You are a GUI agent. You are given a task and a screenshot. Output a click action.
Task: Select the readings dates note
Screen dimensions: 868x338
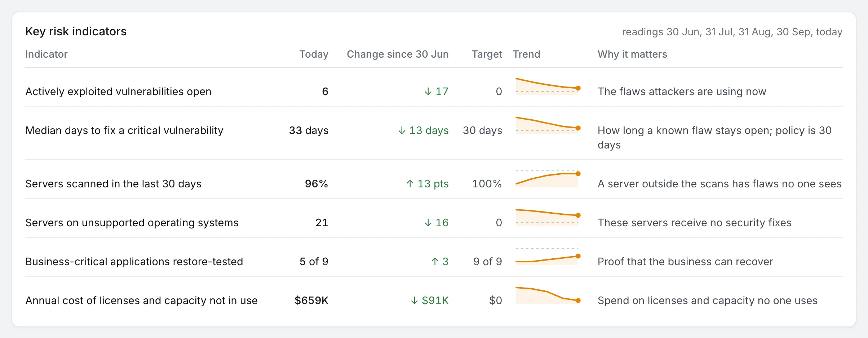point(732,32)
